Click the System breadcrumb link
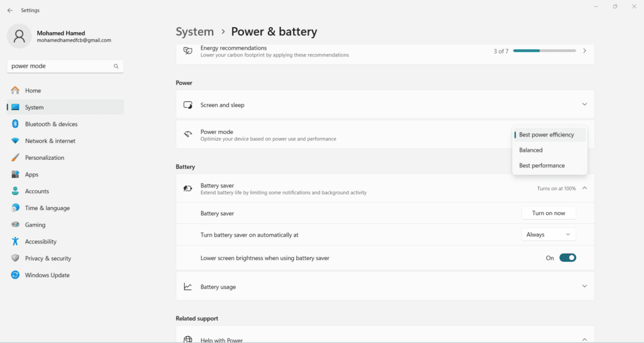This screenshot has width=644, height=343. (195, 31)
